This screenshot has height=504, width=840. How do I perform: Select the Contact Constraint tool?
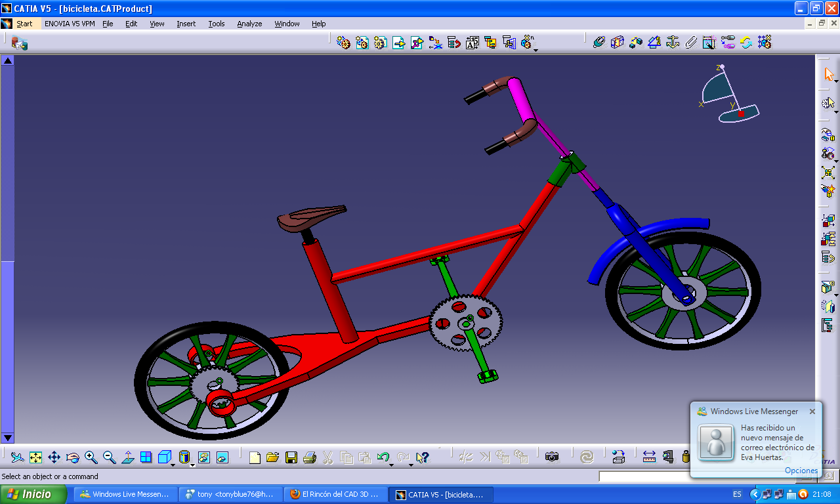click(617, 43)
